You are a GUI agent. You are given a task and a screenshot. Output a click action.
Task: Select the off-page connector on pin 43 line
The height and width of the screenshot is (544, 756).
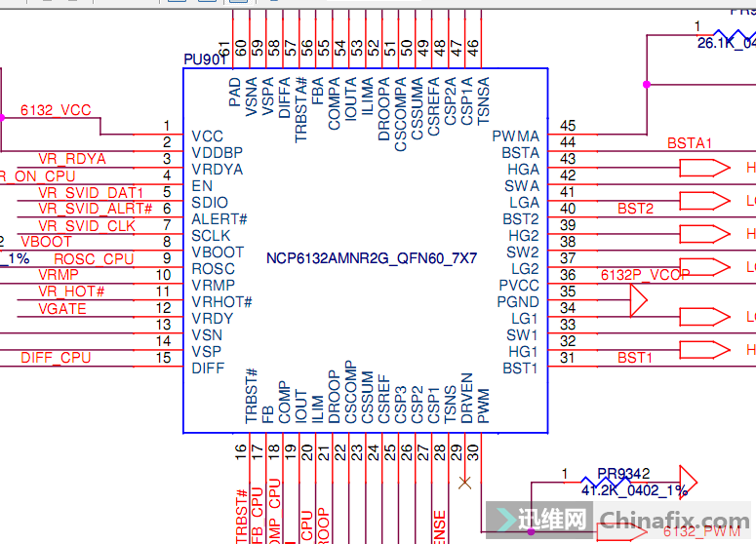pos(704,168)
